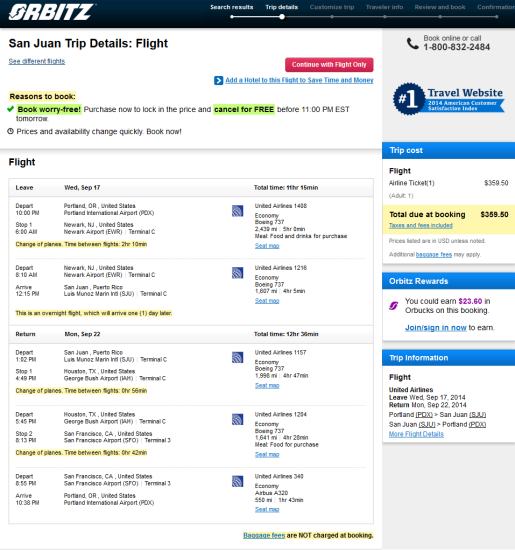The image size is (515, 550).
Task: Click the $23.60 Orbucks amount
Action: [x=470, y=301]
